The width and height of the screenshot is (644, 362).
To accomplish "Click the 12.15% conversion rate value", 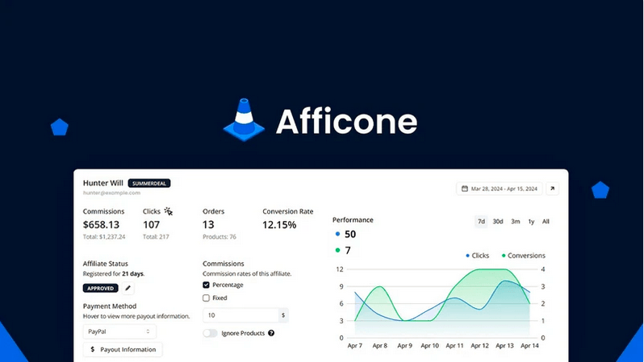I will click(279, 225).
